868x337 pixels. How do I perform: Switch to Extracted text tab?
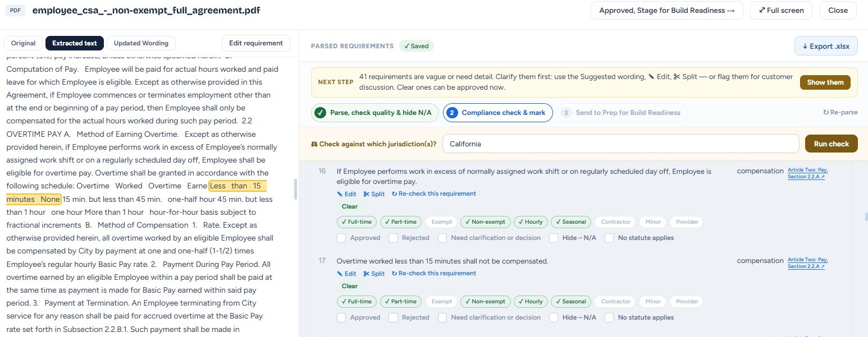coord(75,43)
